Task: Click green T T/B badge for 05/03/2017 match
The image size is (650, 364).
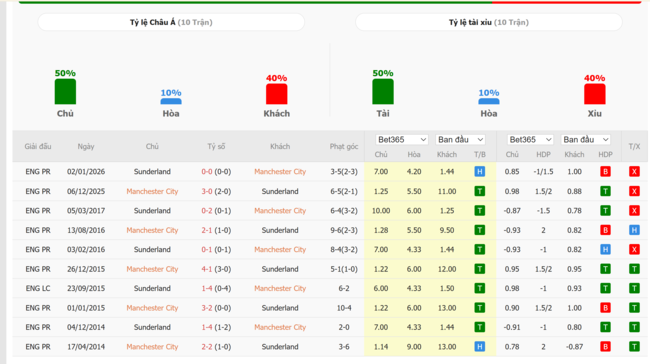Action: (x=480, y=211)
